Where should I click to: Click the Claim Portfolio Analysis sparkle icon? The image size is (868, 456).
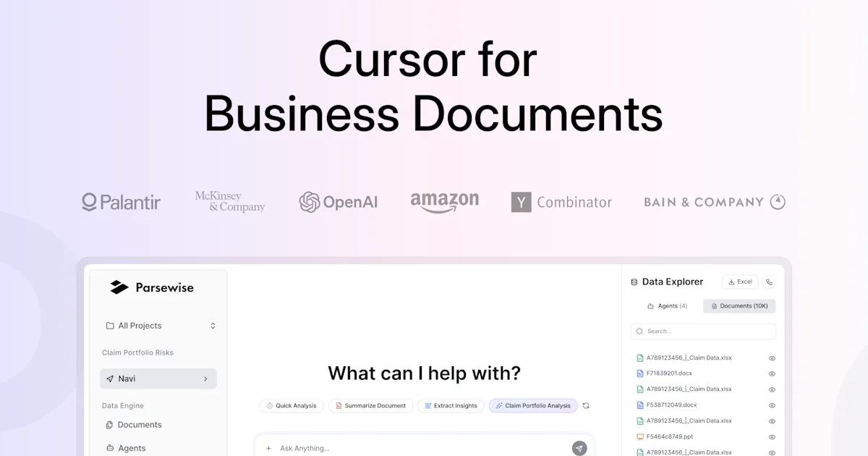pyautogui.click(x=499, y=406)
